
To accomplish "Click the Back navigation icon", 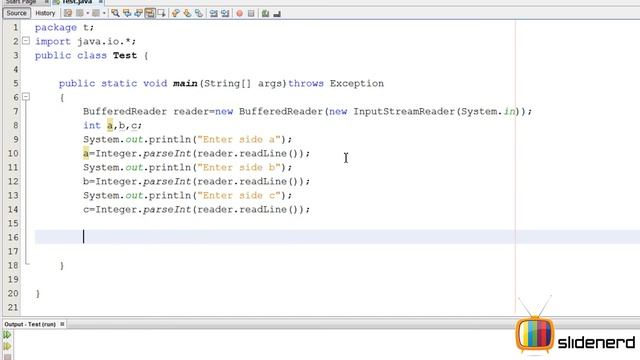I will pos(80,13).
